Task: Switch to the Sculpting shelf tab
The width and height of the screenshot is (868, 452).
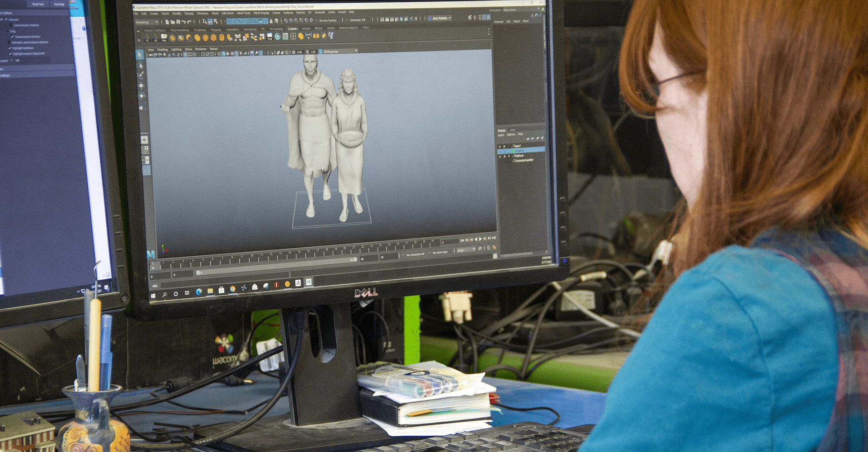Action: pos(200,30)
